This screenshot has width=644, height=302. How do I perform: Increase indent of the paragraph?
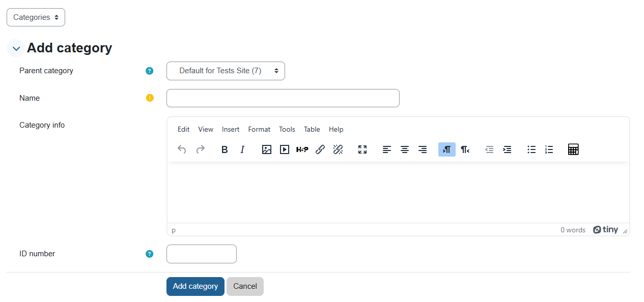507,149
